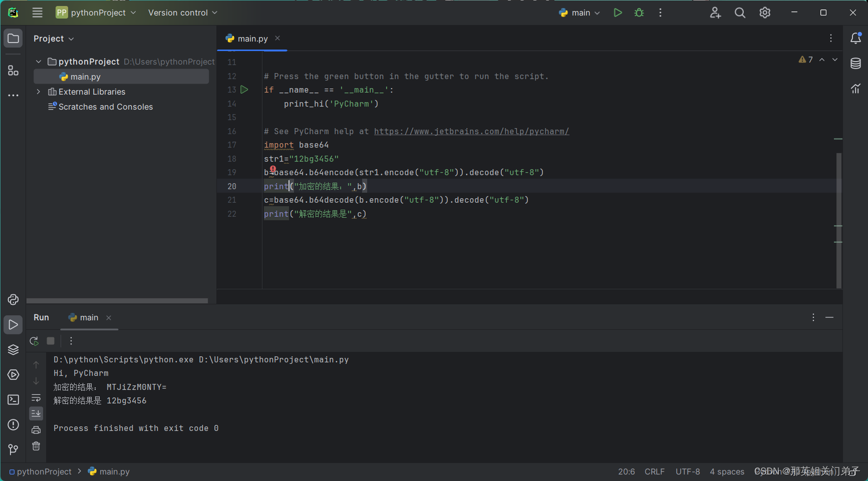Open Terminal tool window

tap(13, 399)
